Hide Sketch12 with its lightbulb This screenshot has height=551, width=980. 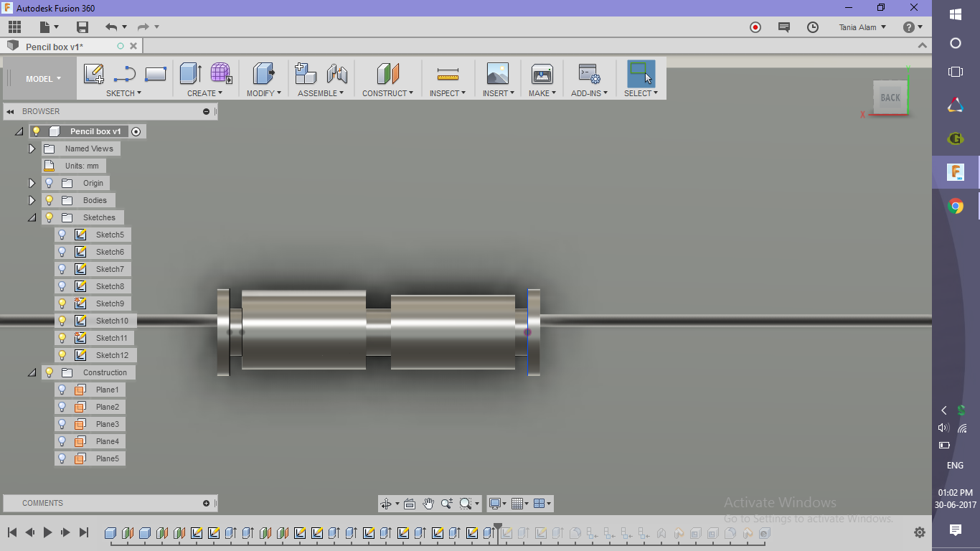[x=62, y=355]
